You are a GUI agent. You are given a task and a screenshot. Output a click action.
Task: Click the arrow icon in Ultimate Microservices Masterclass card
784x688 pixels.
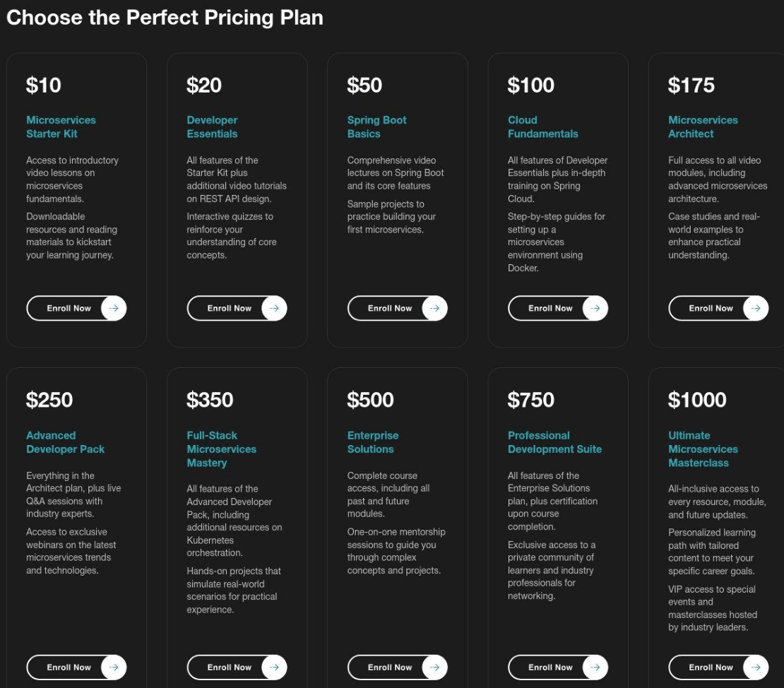coord(755,667)
